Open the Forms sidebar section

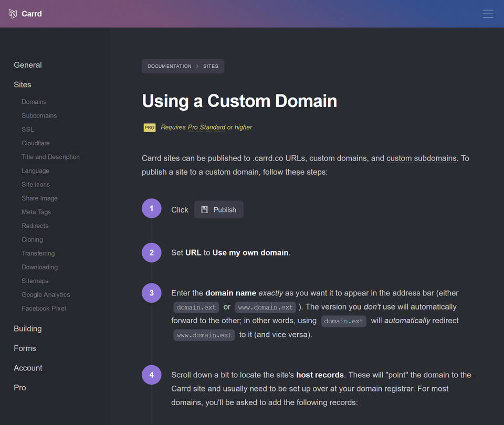pyautogui.click(x=25, y=348)
